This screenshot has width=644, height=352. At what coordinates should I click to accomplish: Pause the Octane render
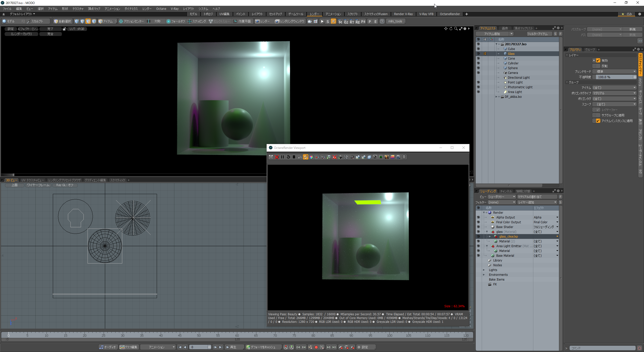282,157
